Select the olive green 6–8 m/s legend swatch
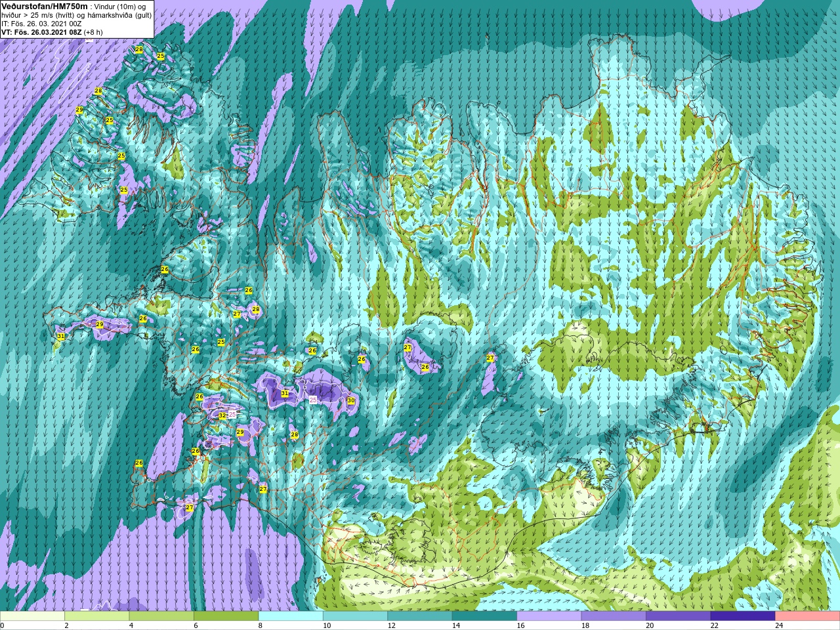This screenshot has width=840, height=630. click(226, 616)
